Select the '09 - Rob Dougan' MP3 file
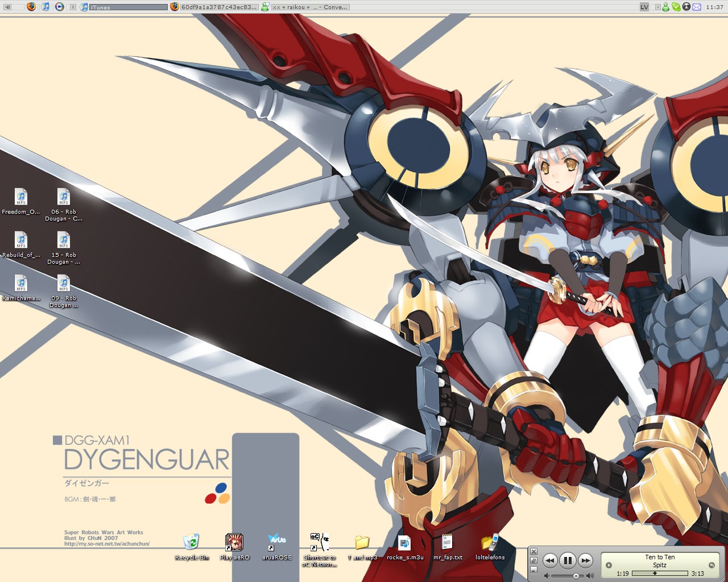 click(x=64, y=291)
